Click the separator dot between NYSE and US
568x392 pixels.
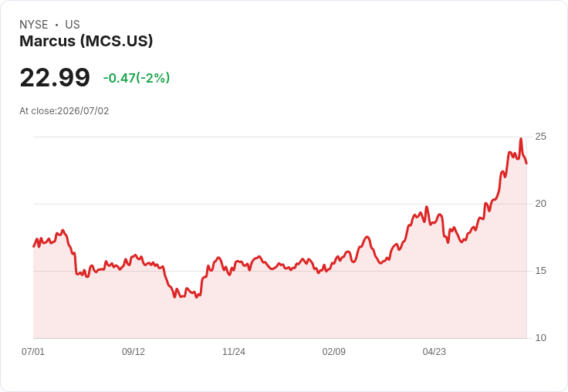[x=56, y=25]
